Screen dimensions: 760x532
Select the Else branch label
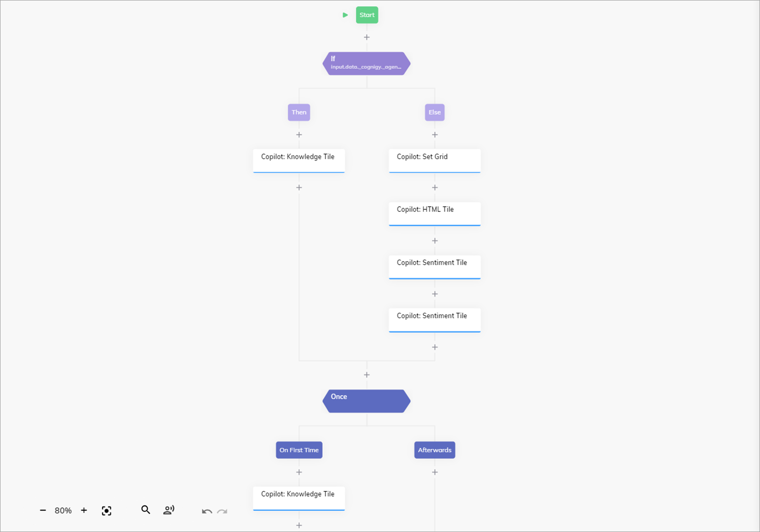(435, 112)
